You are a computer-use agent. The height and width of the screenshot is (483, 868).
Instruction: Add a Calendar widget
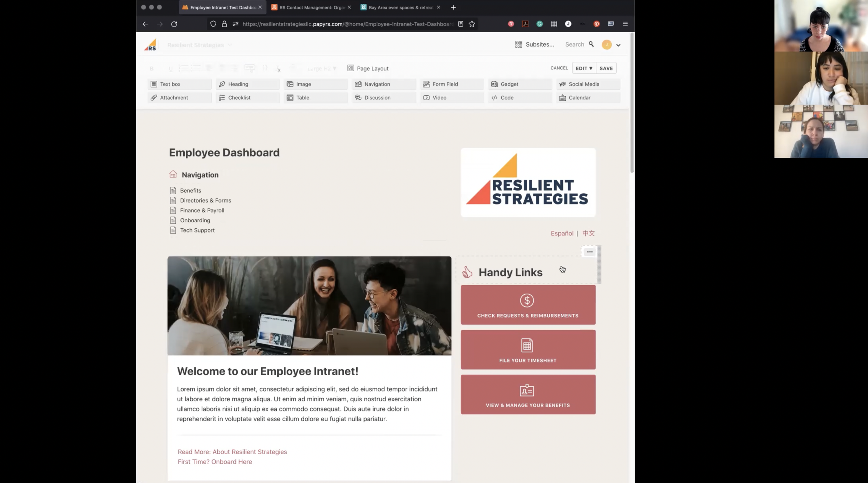588,98
